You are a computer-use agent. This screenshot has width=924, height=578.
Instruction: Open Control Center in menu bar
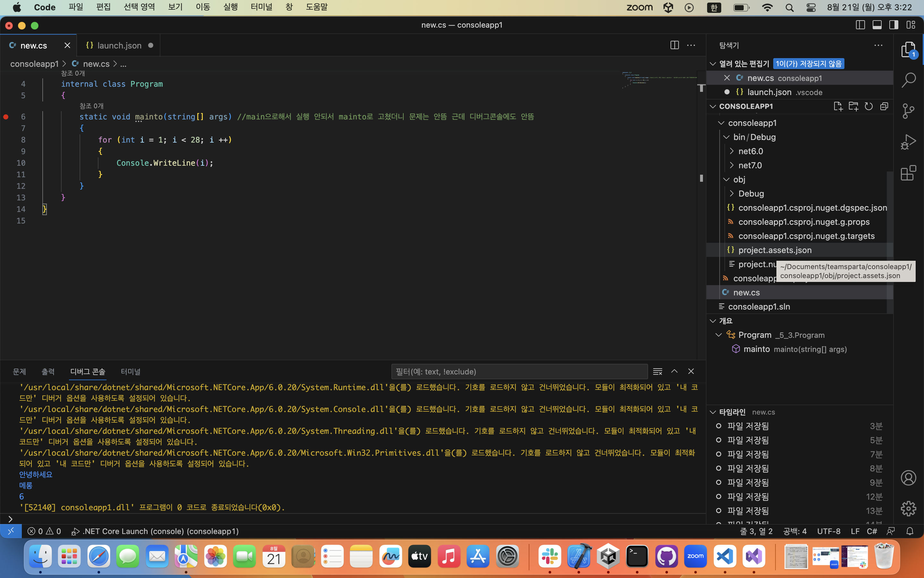pos(811,7)
